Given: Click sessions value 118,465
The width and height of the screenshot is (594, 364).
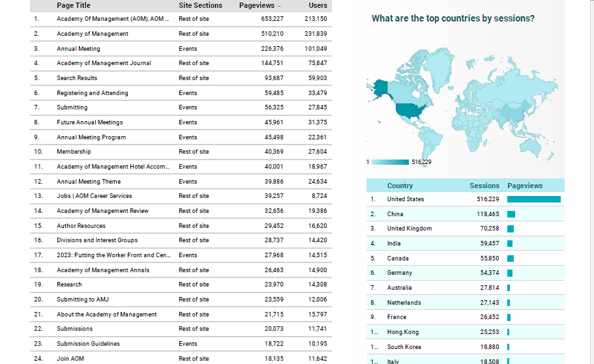Looking at the screenshot, I should [x=488, y=214].
